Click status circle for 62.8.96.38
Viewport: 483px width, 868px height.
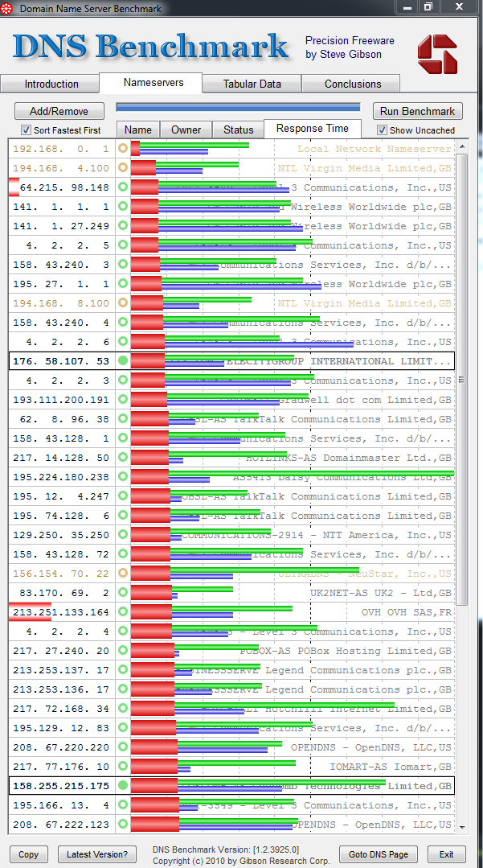click(x=123, y=419)
